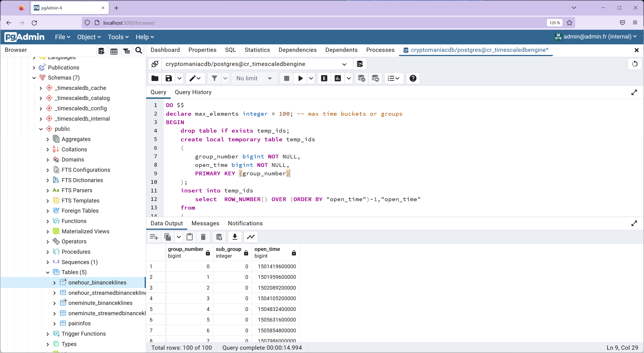Open the File menu

(x=63, y=37)
